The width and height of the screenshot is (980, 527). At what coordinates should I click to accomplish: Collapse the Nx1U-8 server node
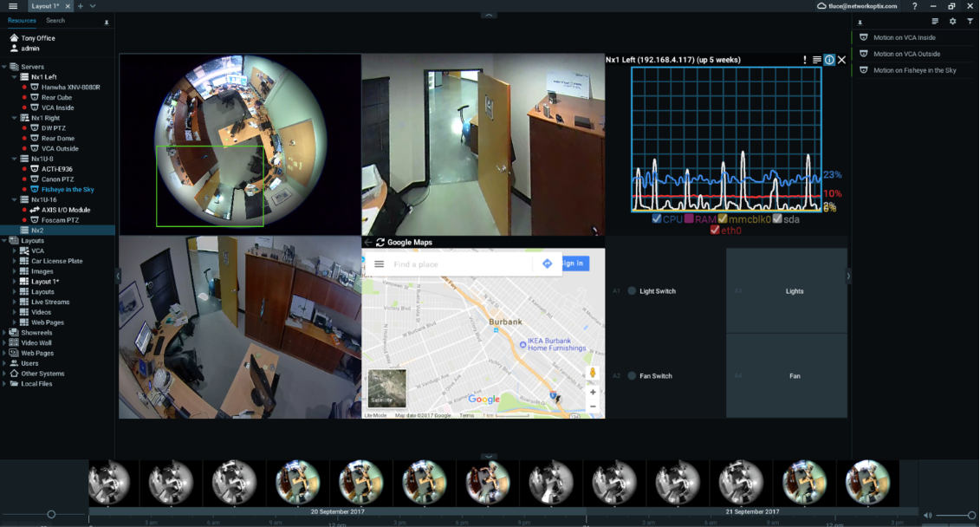(15, 159)
